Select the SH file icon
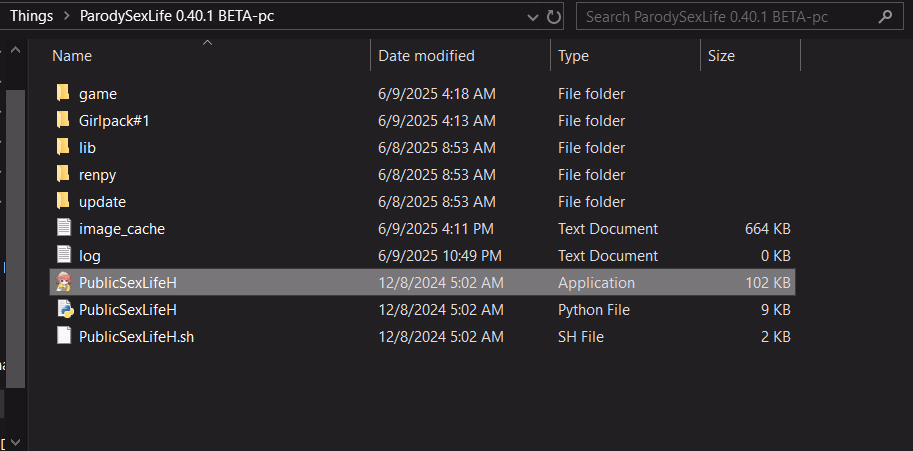 pyautogui.click(x=63, y=336)
